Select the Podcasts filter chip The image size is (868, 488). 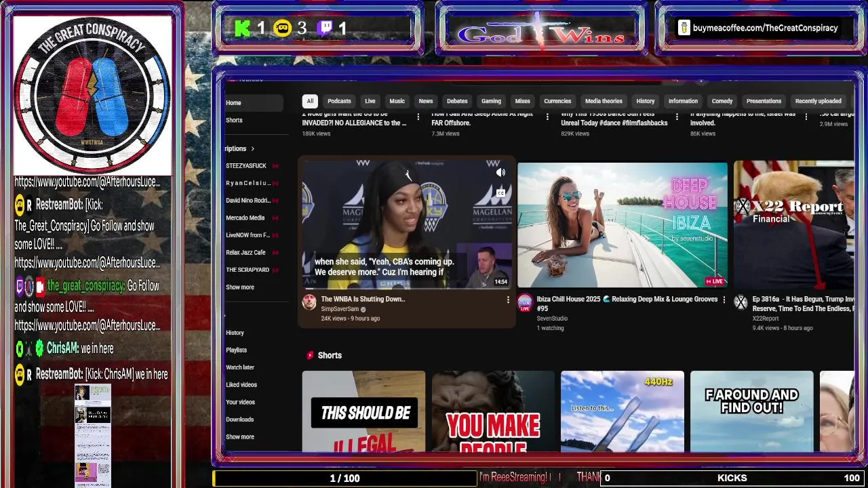[x=339, y=102]
